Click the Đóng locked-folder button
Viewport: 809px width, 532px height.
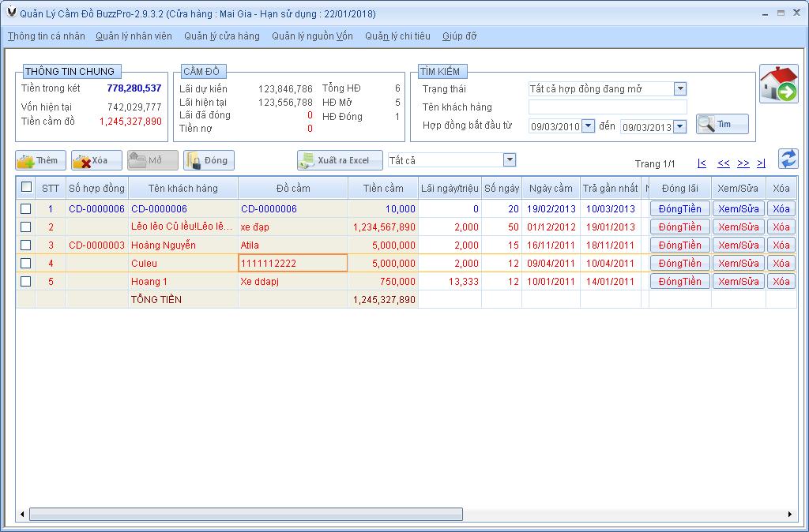click(x=209, y=160)
